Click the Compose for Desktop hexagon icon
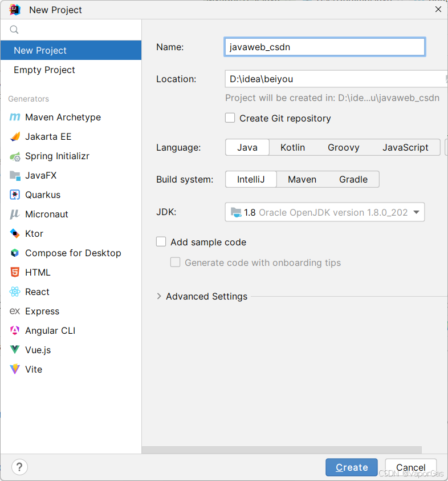The image size is (448, 481). pyautogui.click(x=15, y=253)
